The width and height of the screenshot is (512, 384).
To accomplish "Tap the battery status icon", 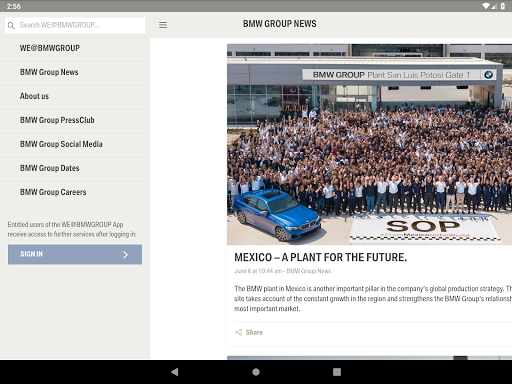I will coord(502,6).
